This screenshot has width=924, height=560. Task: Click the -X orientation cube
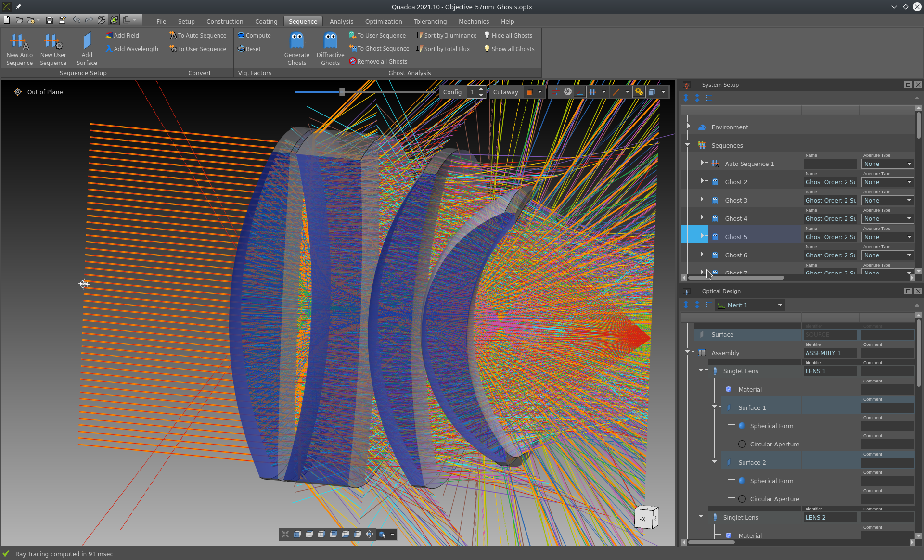pyautogui.click(x=646, y=518)
